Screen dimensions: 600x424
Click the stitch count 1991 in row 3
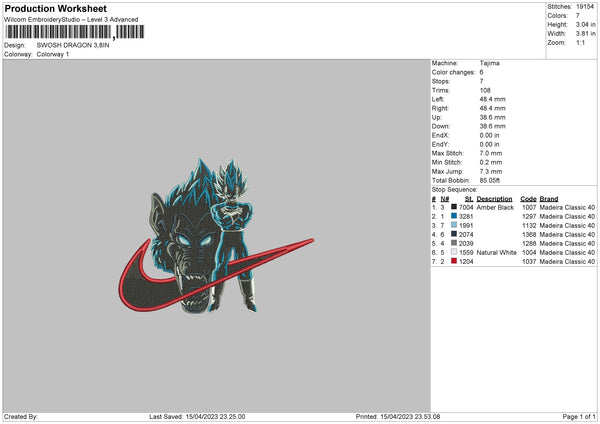[466, 225]
